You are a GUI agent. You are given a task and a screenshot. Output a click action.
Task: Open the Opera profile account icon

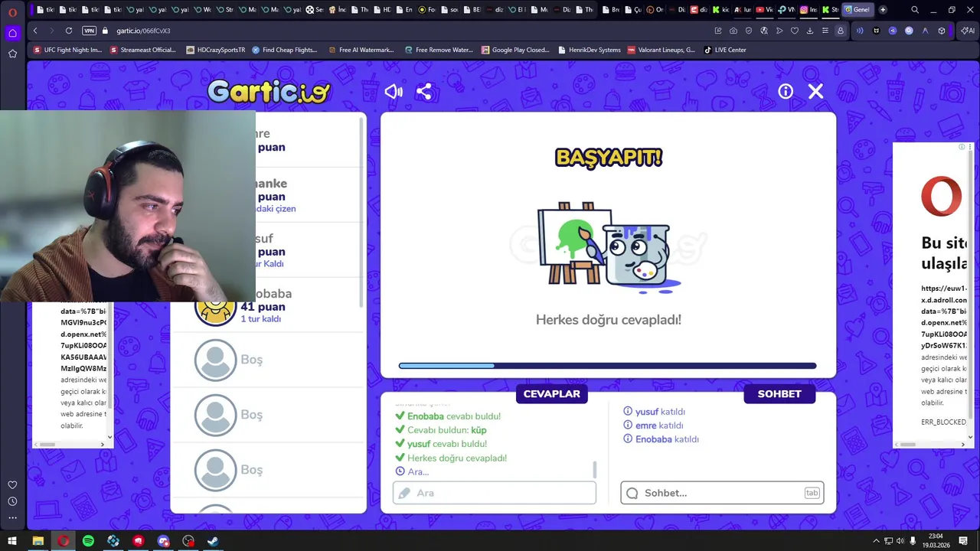tap(841, 31)
